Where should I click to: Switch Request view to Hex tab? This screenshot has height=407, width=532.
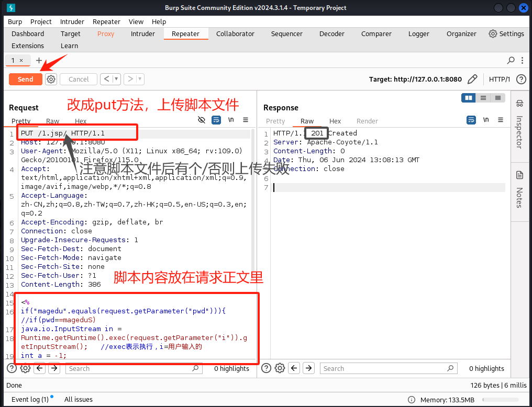pos(81,121)
